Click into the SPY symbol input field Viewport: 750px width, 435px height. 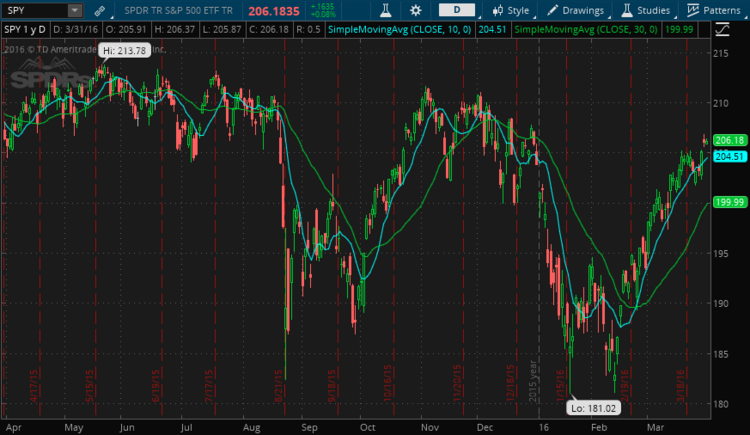[x=35, y=10]
